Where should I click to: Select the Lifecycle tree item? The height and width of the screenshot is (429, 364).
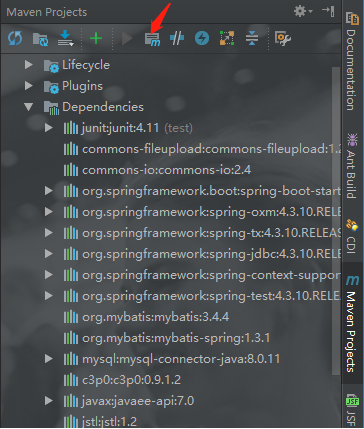coord(86,65)
